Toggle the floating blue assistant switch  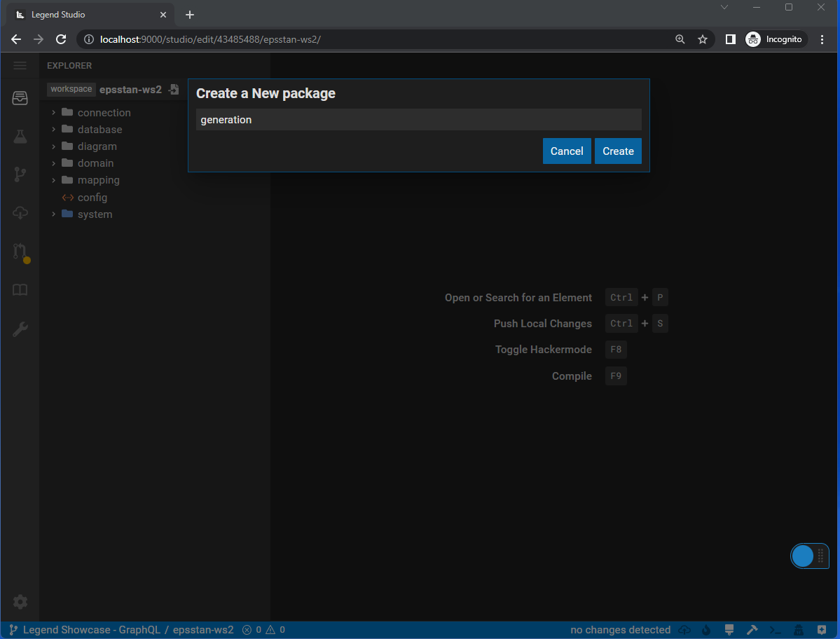(x=809, y=556)
